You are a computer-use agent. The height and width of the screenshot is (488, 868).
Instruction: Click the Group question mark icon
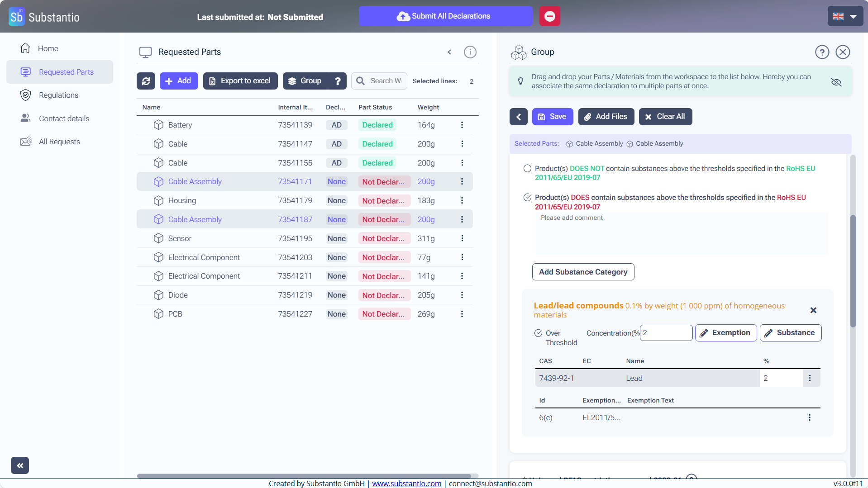(x=338, y=81)
